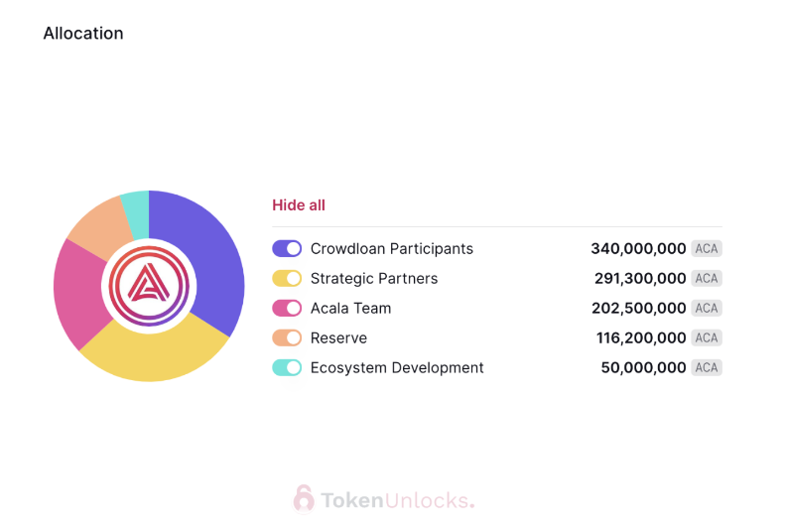Click ACA badge beside 50,000,000
Viewport: 786px width, 532px height.
click(707, 367)
